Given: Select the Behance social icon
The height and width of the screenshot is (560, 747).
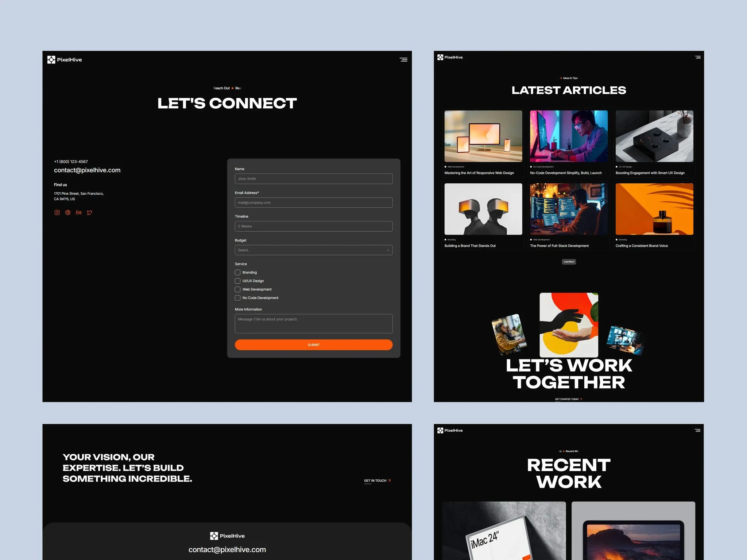Looking at the screenshot, I should pos(79,212).
